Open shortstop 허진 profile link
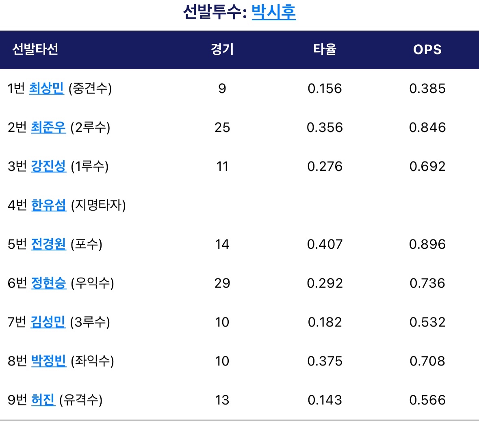The image size is (479, 448). pos(43,400)
